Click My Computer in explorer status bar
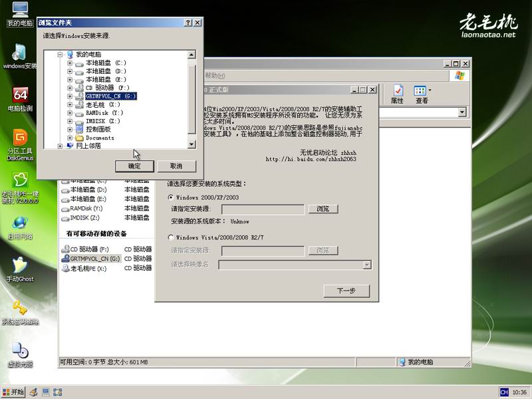This screenshot has width=532, height=399. [417, 362]
